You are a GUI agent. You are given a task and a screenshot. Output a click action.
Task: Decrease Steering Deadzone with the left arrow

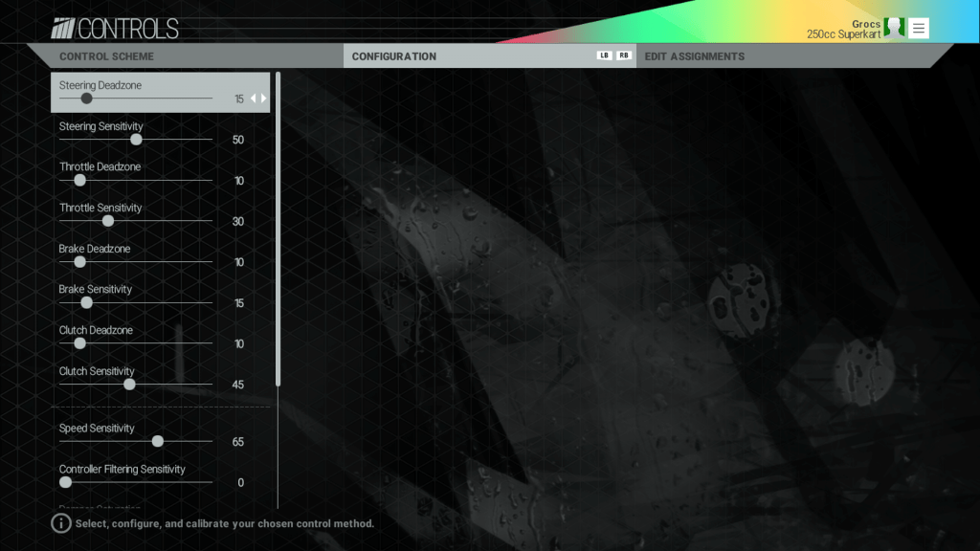(x=254, y=98)
